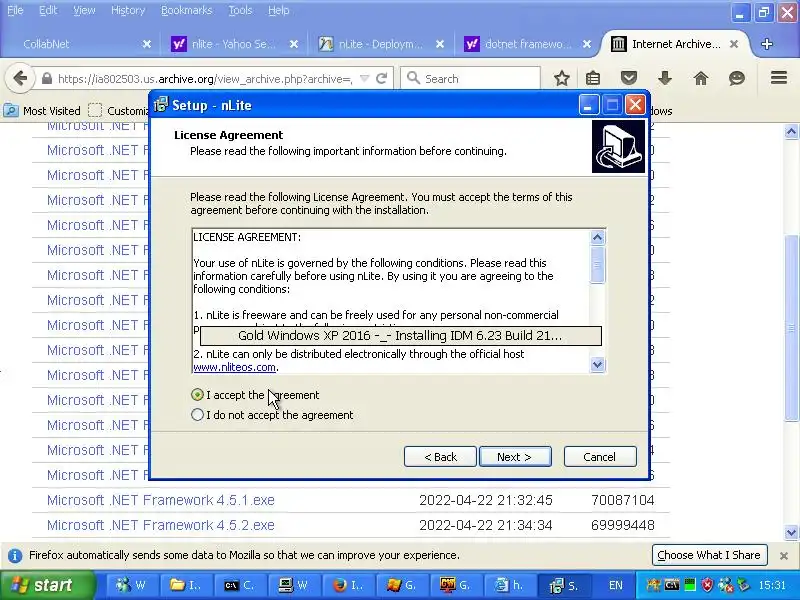800x600 pixels.
Task: Open the Edit menu in Firefox
Action: point(48,10)
